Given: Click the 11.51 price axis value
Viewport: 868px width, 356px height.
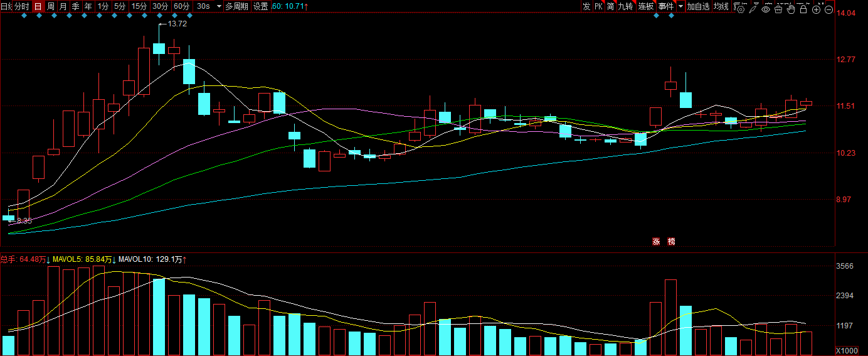Looking at the screenshot, I should 847,106.
